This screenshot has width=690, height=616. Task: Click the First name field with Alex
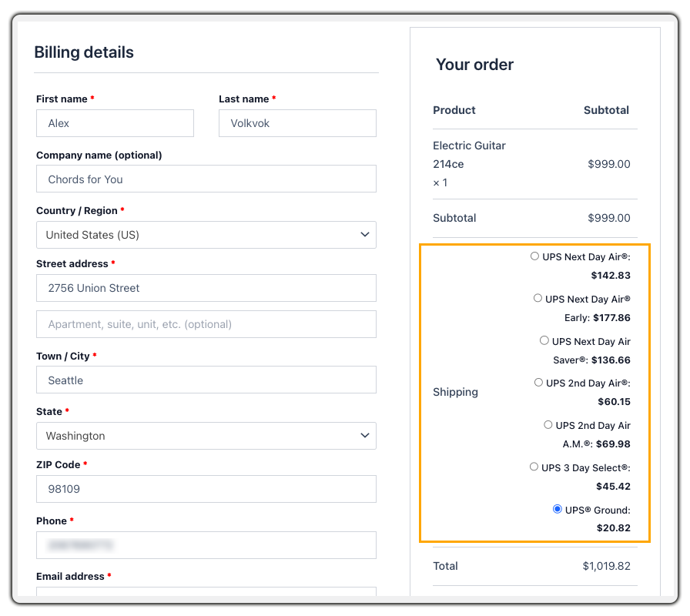pyautogui.click(x=115, y=123)
